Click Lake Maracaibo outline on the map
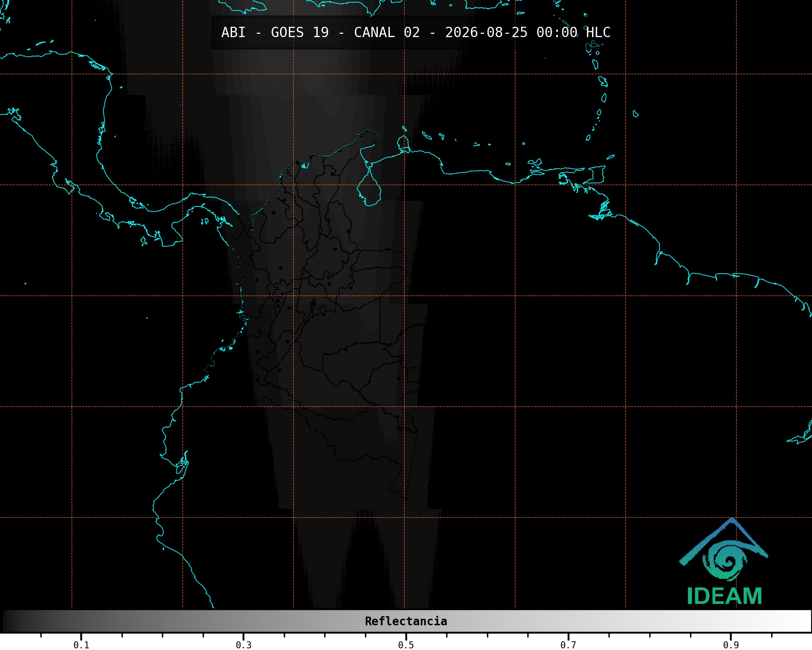This screenshot has height=650, width=812. click(369, 185)
